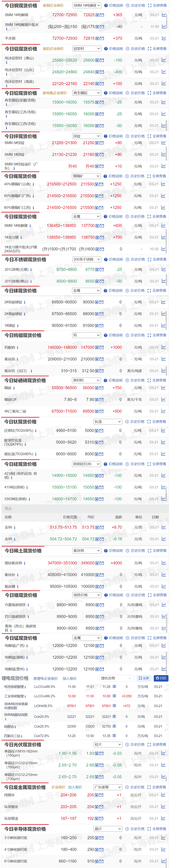Open 废电瓶企业报价 link
170x868 pixels.
[55, 93]
